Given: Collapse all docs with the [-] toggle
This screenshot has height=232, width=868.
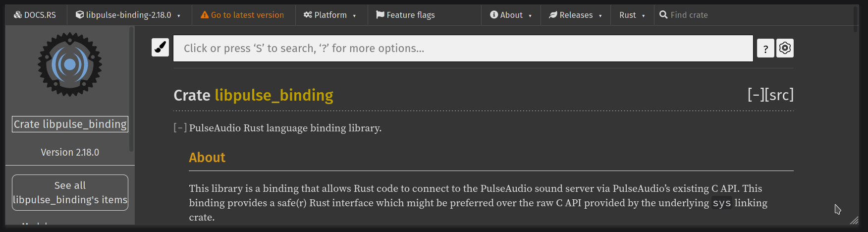Looking at the screenshot, I should tap(756, 95).
